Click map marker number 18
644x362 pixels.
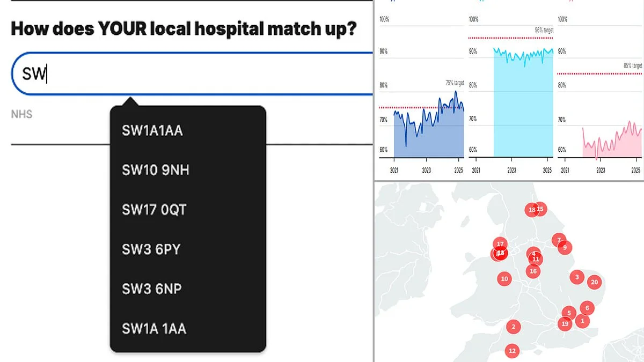(531, 210)
